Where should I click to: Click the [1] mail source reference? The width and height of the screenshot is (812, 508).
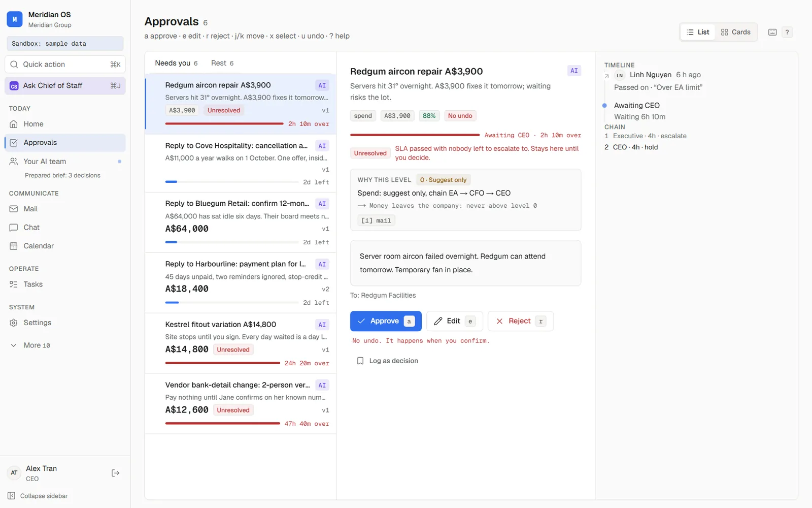pyautogui.click(x=376, y=220)
